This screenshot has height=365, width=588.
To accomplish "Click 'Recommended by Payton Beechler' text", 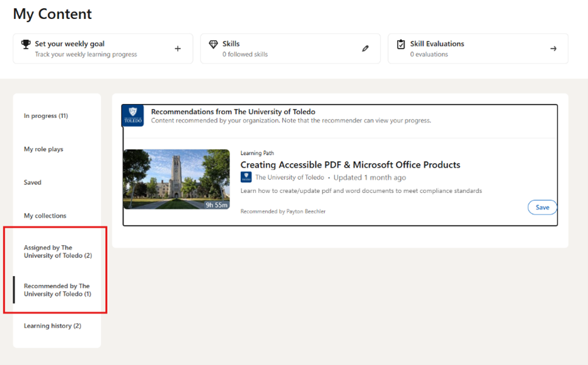I will click(283, 211).
